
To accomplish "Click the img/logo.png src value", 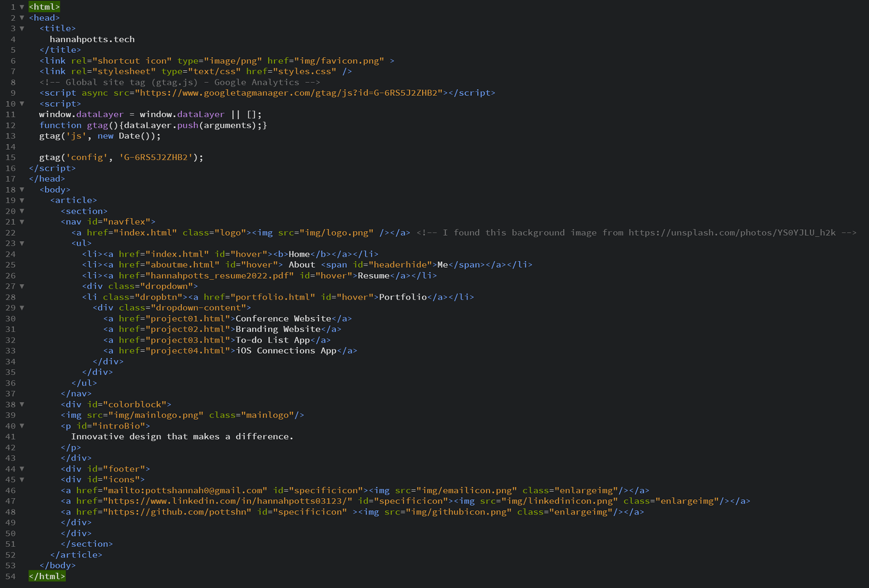I will [337, 232].
